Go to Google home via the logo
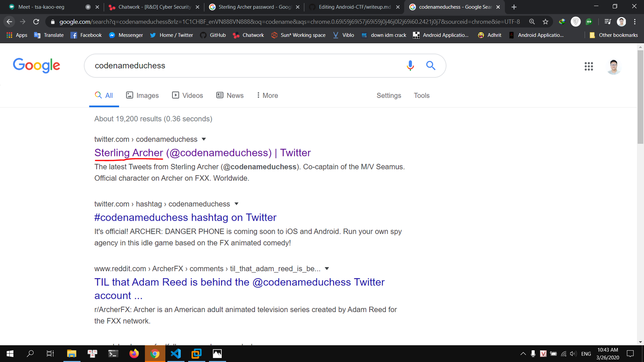The height and width of the screenshot is (362, 644). 36,66
